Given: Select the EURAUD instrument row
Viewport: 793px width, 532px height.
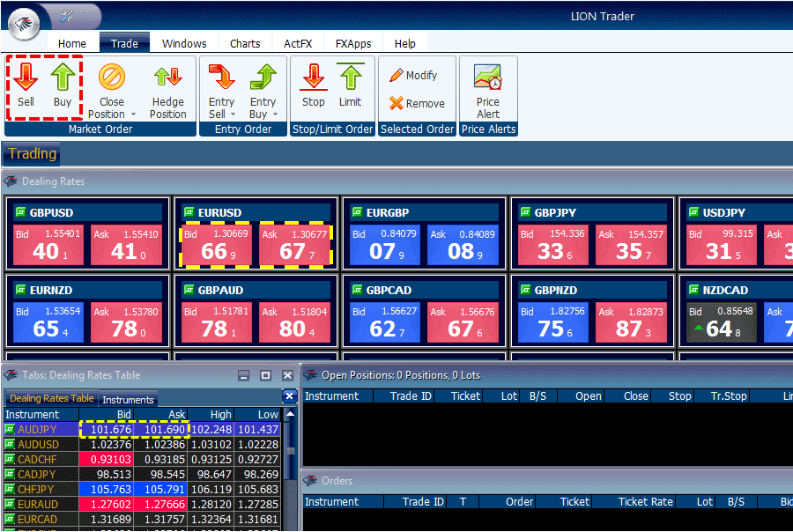Looking at the screenshot, I should coord(142,504).
